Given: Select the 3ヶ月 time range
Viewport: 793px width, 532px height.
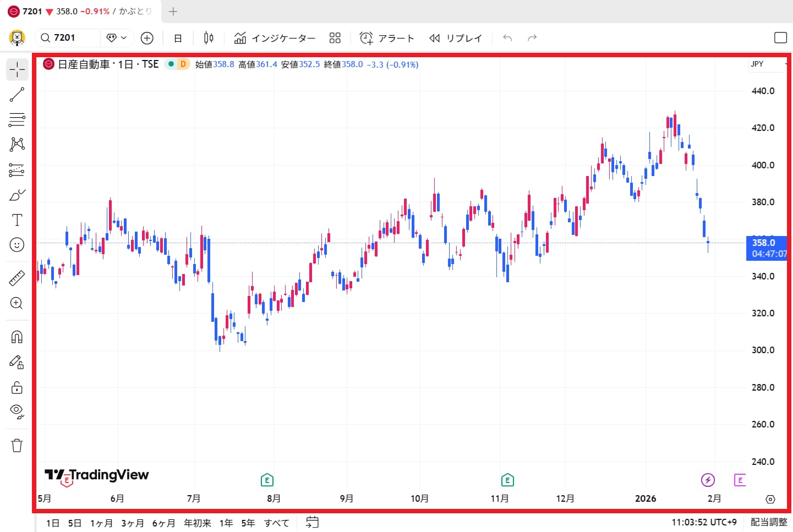Looking at the screenshot, I should (x=133, y=523).
